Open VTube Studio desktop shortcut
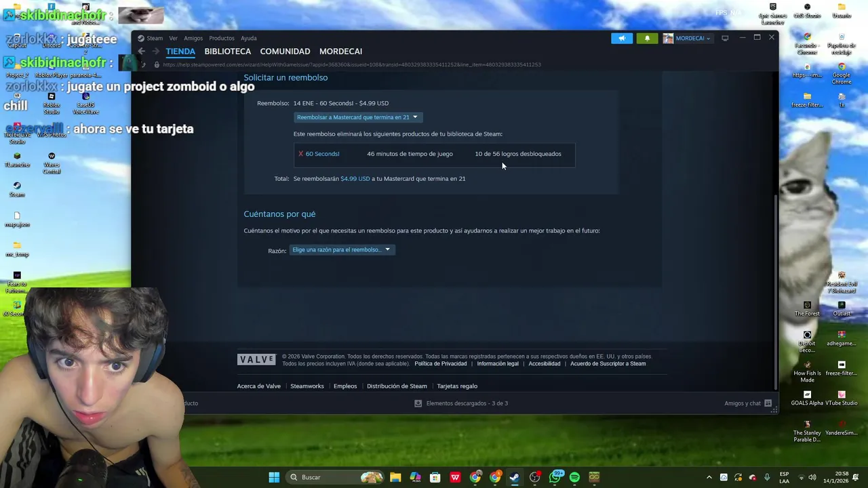Viewport: 868px width, 488px height. pyautogui.click(x=842, y=398)
